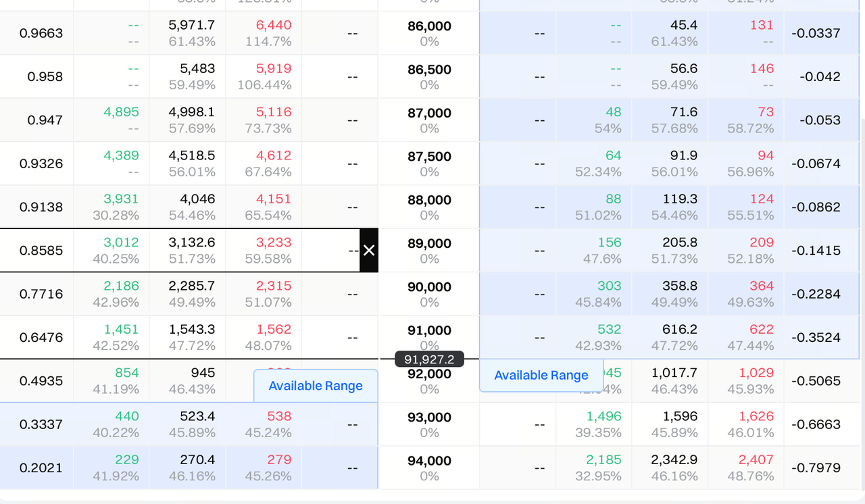Screen dimensions: 865x504
Task: Click call mark price 2,285.7
Action: pyautogui.click(x=192, y=286)
